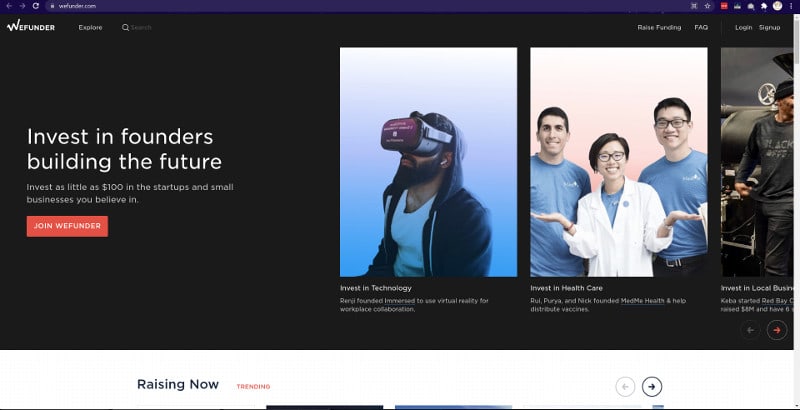Viewport: 800px width, 410px height.
Task: Open the Invest in Technology VR image
Action: [x=428, y=162]
